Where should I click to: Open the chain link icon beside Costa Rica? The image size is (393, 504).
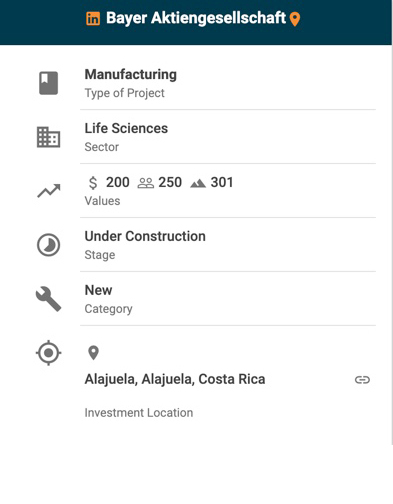click(362, 380)
